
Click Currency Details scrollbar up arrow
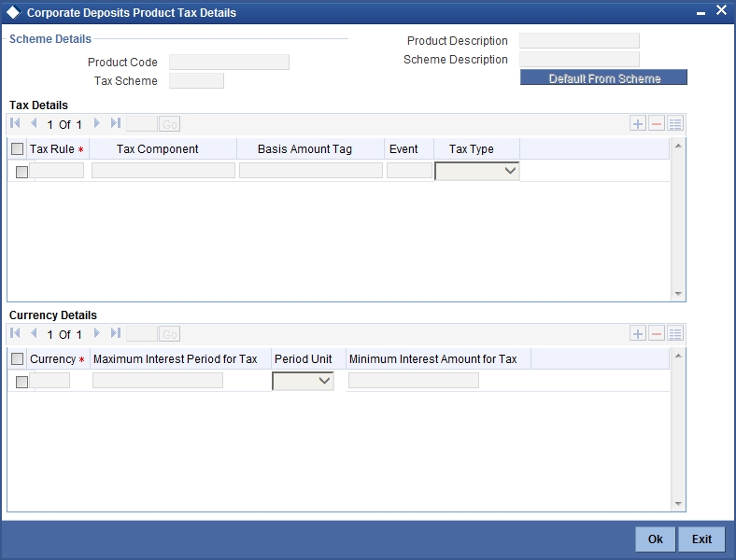[678, 356]
